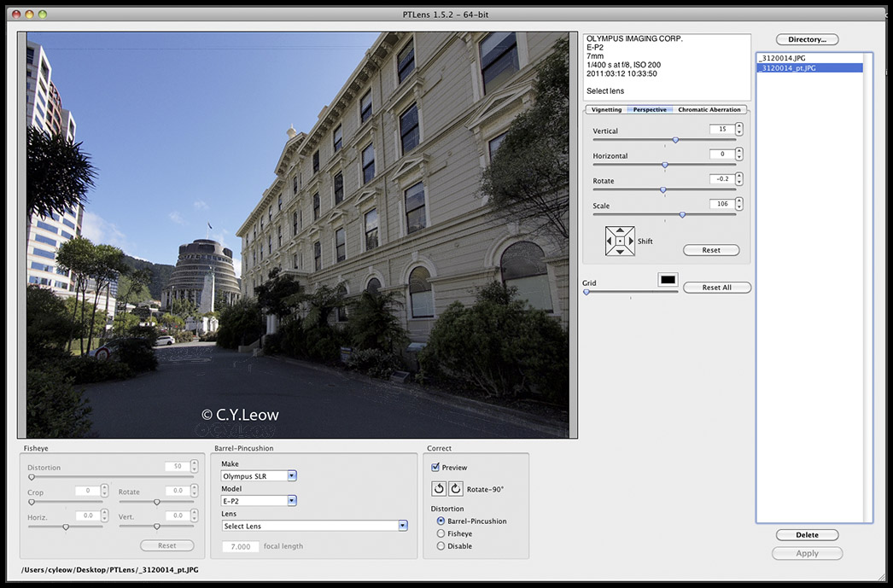This screenshot has width=893, height=588.
Task: Select file _3120014_pt.JPG in list
Action: 809,67
